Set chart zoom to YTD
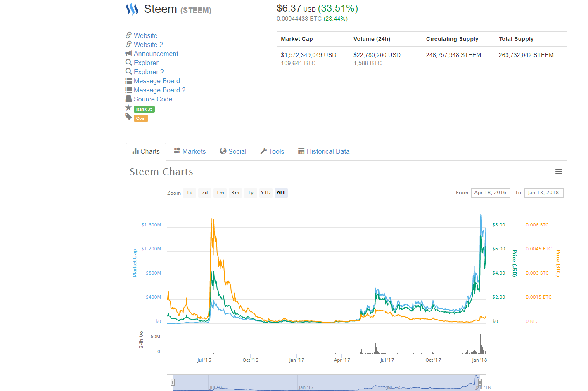Screen dimensions: 588x391 tap(266, 193)
